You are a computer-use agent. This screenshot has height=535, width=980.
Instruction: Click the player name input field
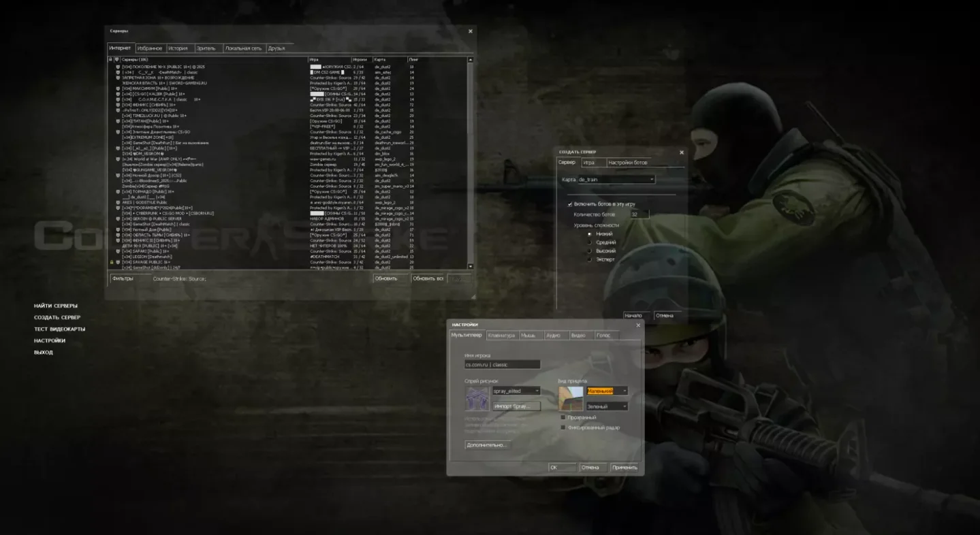[502, 365]
